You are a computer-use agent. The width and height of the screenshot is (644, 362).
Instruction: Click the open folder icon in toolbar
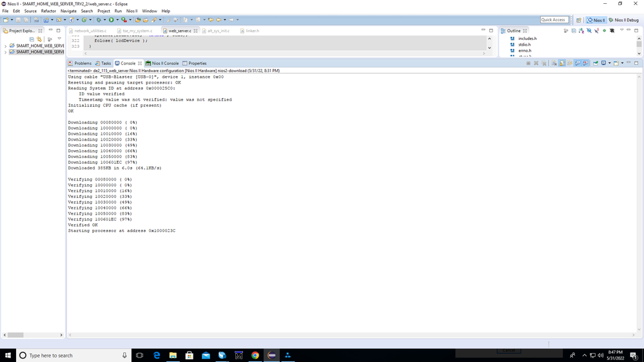click(146, 20)
